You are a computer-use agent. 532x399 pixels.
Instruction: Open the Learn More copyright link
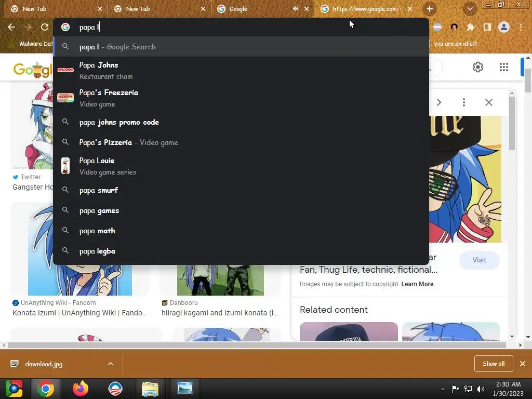[x=417, y=284]
